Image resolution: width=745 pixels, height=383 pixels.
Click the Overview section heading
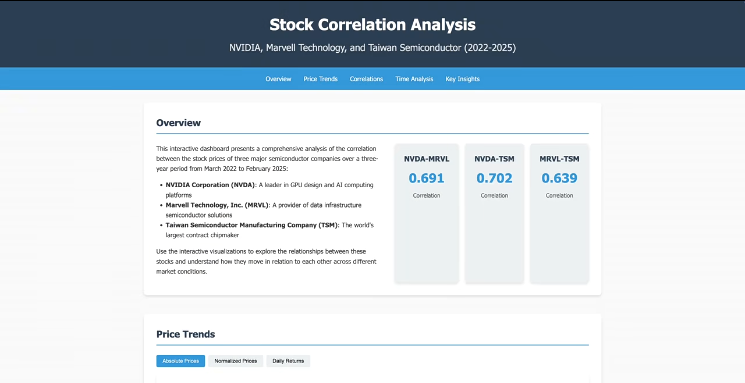179,123
